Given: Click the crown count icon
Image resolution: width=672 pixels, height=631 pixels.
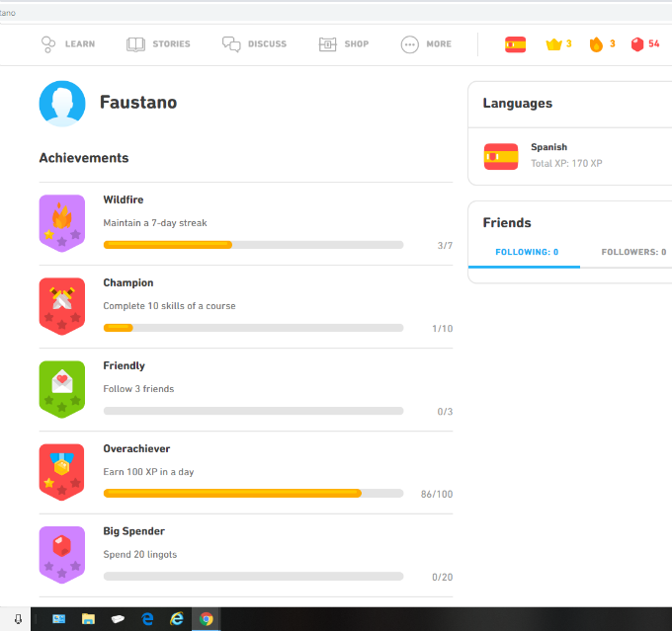Looking at the screenshot, I should [553, 44].
